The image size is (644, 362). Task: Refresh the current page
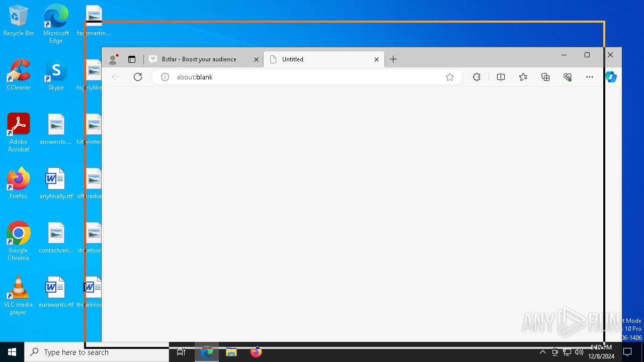138,77
